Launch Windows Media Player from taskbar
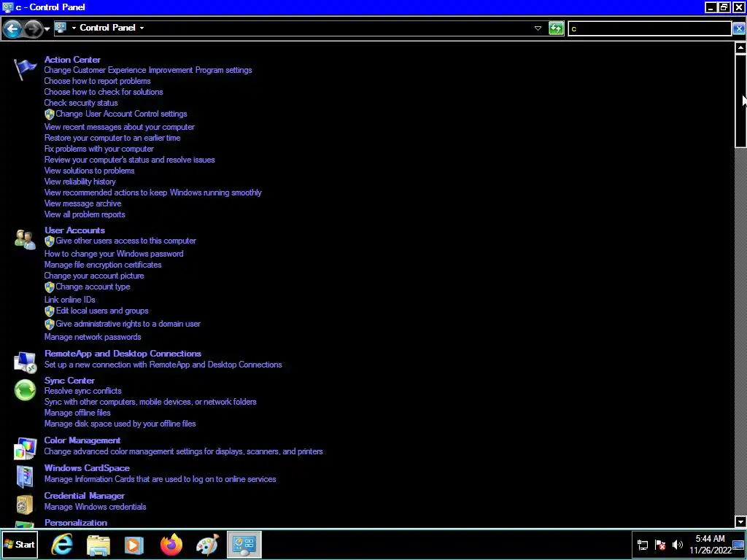747x560 pixels. click(x=134, y=544)
